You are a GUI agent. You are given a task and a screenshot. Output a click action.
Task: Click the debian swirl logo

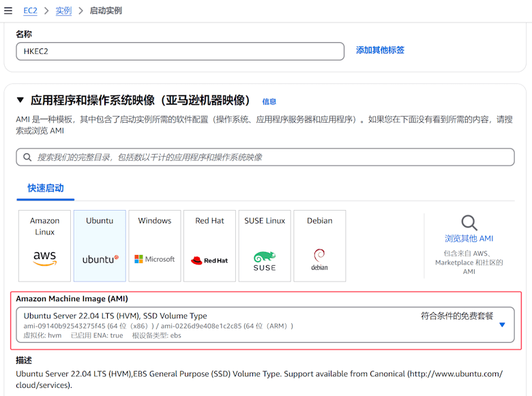[320, 260]
